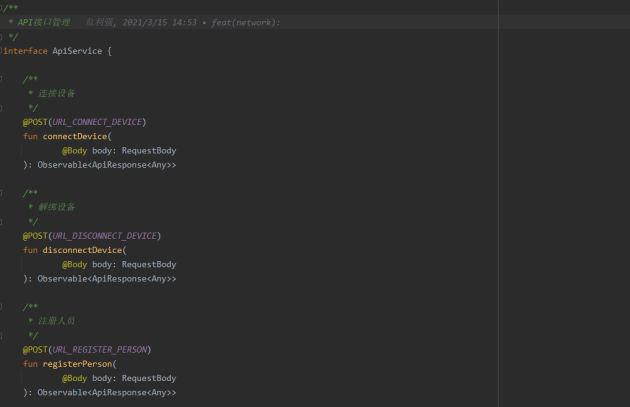The image size is (630, 407).
Task: Place cursor on connectDevice function name
Action: pos(75,136)
